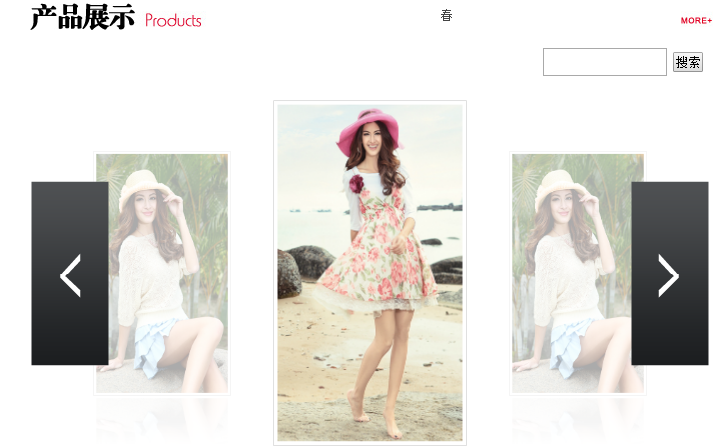Viewport: 728px width, 446px height.
Task: Click the 搜索 search button
Action: 688,62
